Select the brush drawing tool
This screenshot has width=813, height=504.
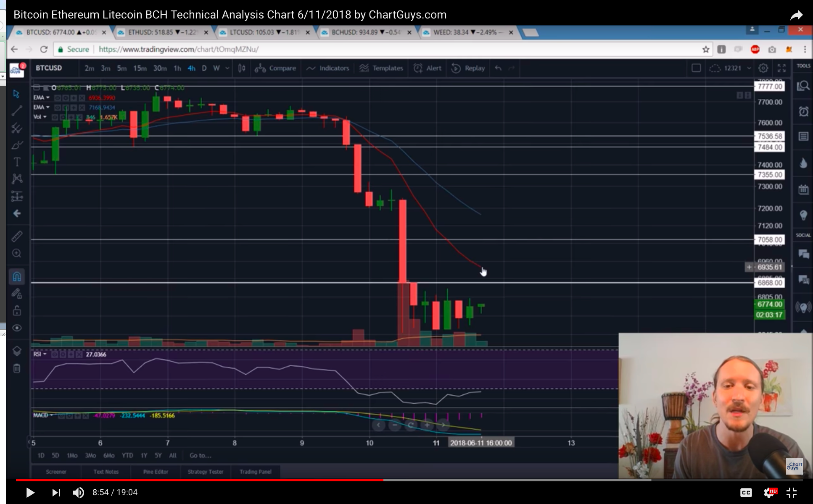[x=17, y=145]
